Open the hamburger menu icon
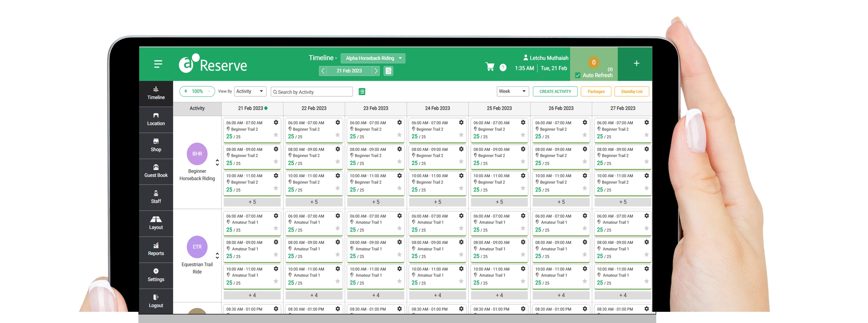Screen dimensions: 868x323 [158, 64]
